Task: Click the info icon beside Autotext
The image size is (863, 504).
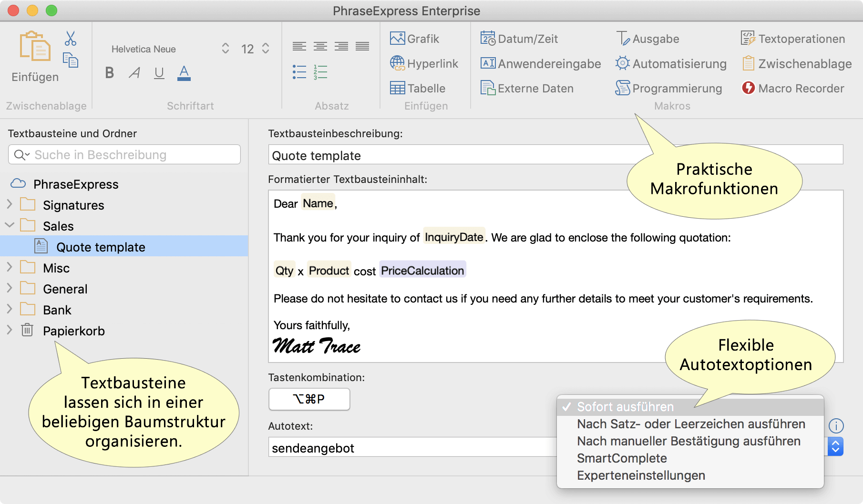Action: 836,425
